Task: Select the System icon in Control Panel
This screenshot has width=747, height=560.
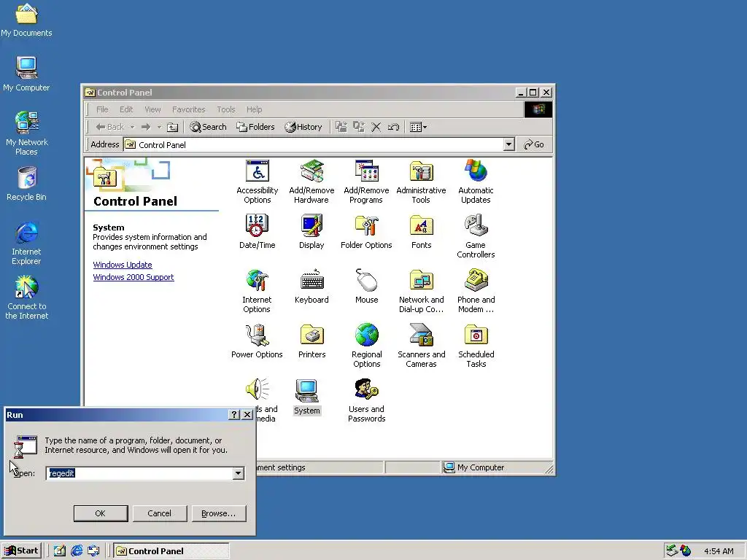Action: pyautogui.click(x=307, y=397)
